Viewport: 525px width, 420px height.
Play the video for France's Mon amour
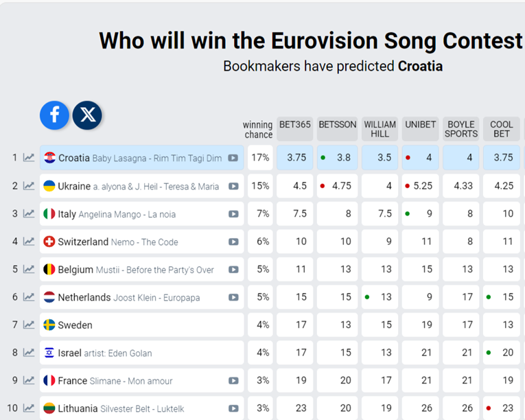pos(233,381)
